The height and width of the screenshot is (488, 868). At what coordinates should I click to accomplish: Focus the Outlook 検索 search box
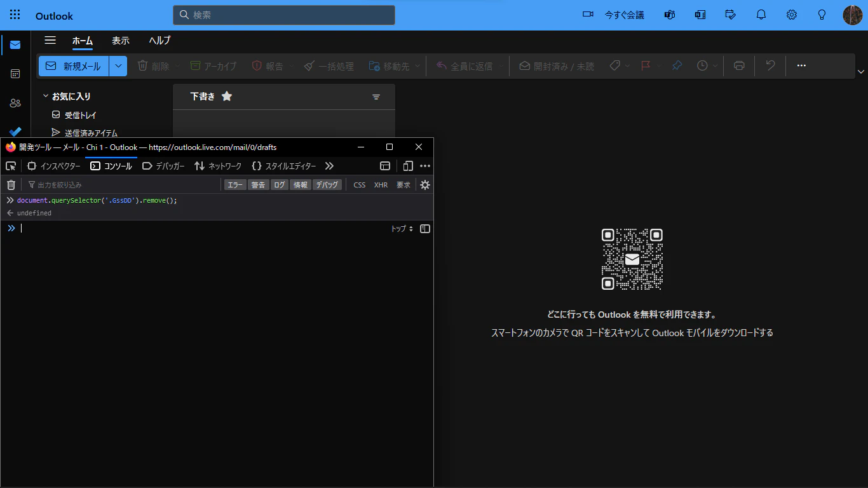click(x=284, y=15)
